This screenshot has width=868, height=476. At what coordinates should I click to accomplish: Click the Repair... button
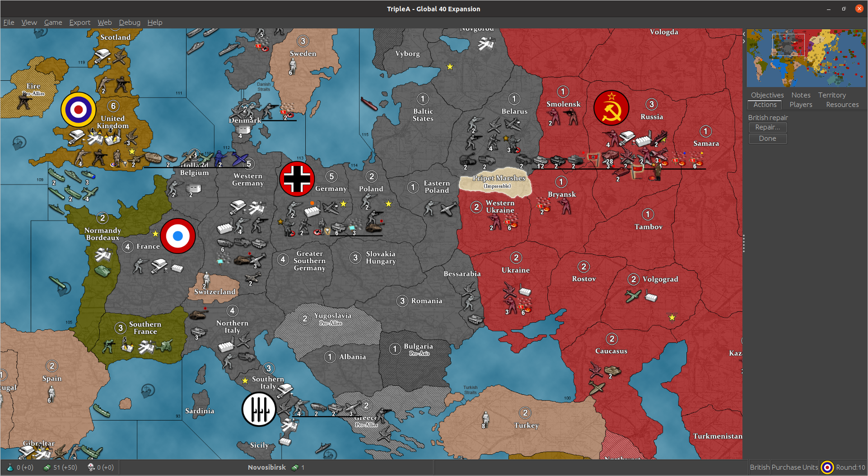pyautogui.click(x=767, y=127)
